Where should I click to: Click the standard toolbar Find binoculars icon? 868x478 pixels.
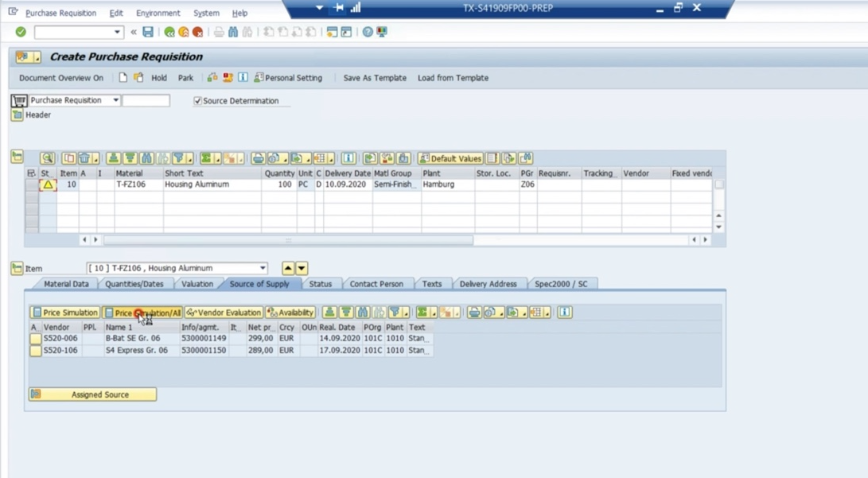[x=233, y=32]
